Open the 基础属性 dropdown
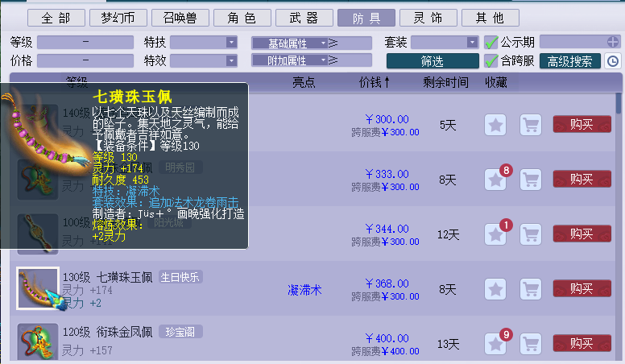The image size is (625, 364). (290, 43)
